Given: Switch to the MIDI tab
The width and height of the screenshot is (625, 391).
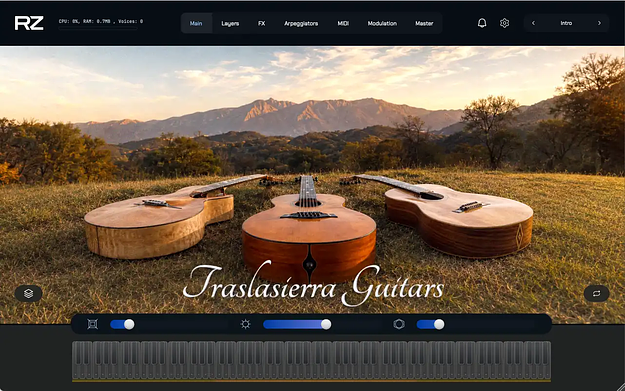Looking at the screenshot, I should [x=343, y=23].
